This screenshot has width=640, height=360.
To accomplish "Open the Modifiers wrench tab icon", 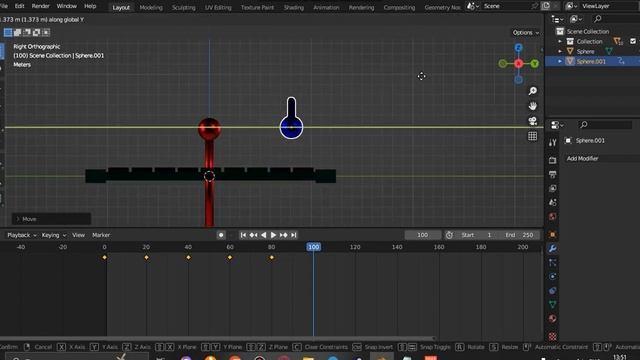I will 552,249.
